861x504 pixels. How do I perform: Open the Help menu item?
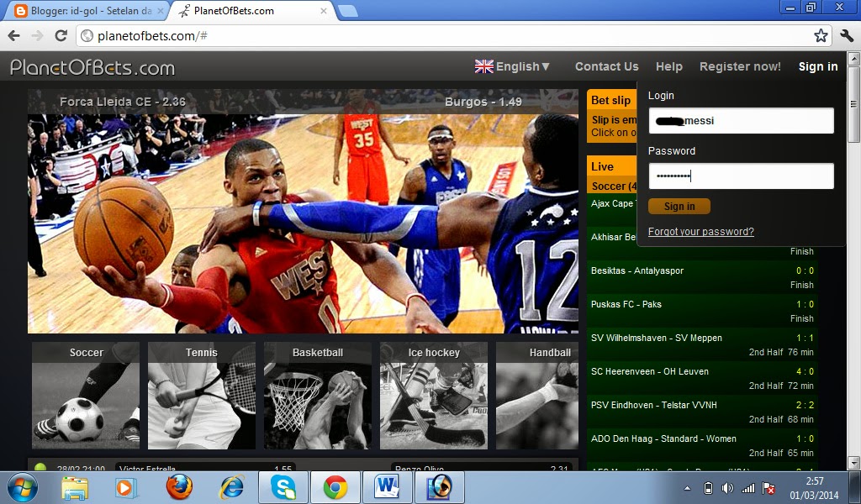pos(668,66)
